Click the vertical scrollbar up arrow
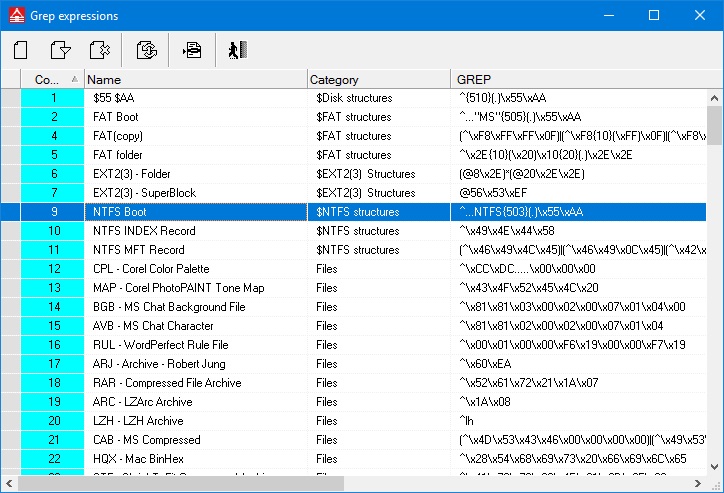Image resolution: width=724 pixels, height=493 pixels. click(714, 98)
